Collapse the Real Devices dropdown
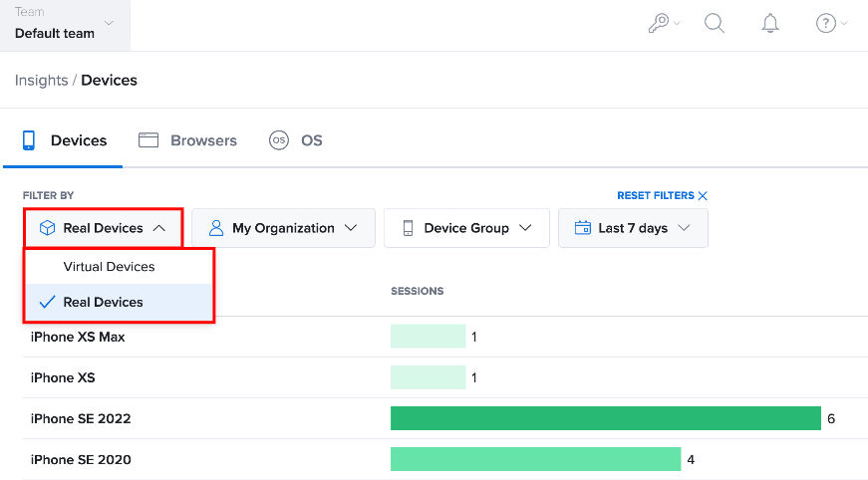868x480 pixels. (103, 228)
